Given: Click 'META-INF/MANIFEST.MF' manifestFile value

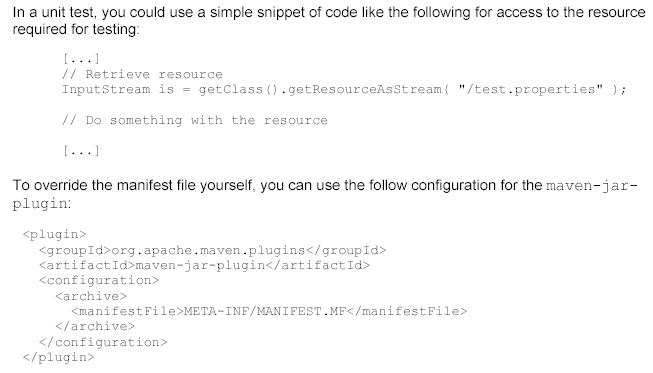Looking at the screenshot, I should (x=265, y=311).
